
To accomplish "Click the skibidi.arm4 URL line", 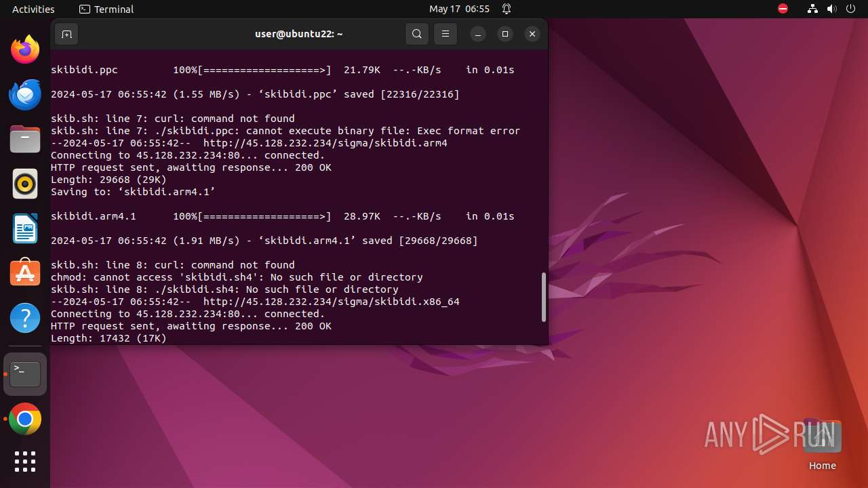I will pos(249,143).
